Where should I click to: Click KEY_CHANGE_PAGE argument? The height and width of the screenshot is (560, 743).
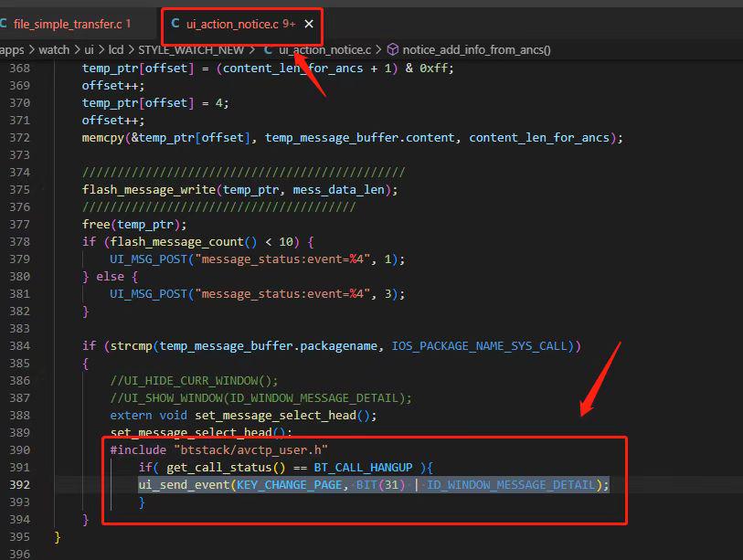pyautogui.click(x=289, y=485)
